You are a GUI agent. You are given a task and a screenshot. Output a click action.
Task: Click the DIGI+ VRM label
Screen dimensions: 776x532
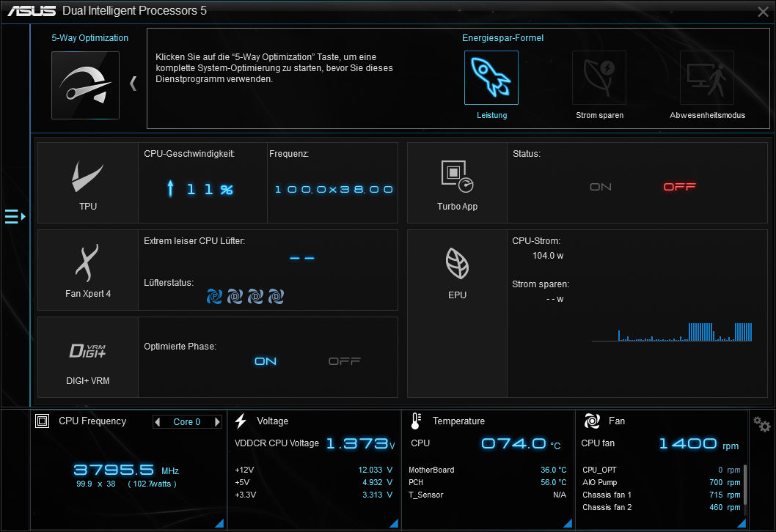click(x=87, y=381)
